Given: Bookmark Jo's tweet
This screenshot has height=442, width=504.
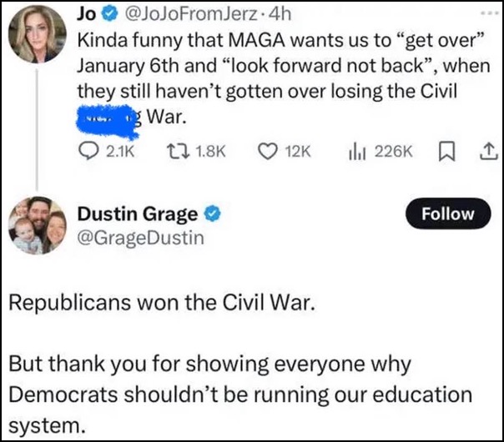Looking at the screenshot, I should point(447,152).
